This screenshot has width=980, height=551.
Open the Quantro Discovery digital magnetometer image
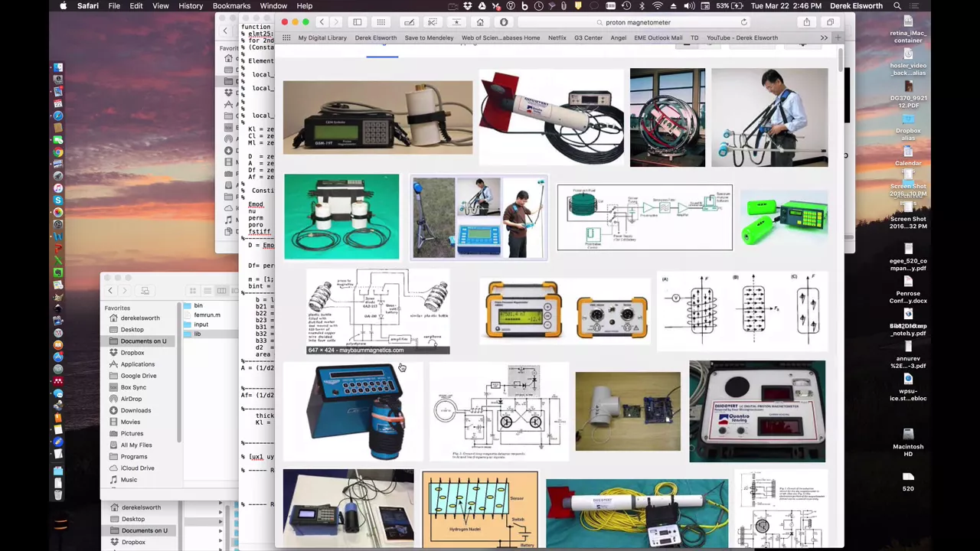tap(757, 412)
